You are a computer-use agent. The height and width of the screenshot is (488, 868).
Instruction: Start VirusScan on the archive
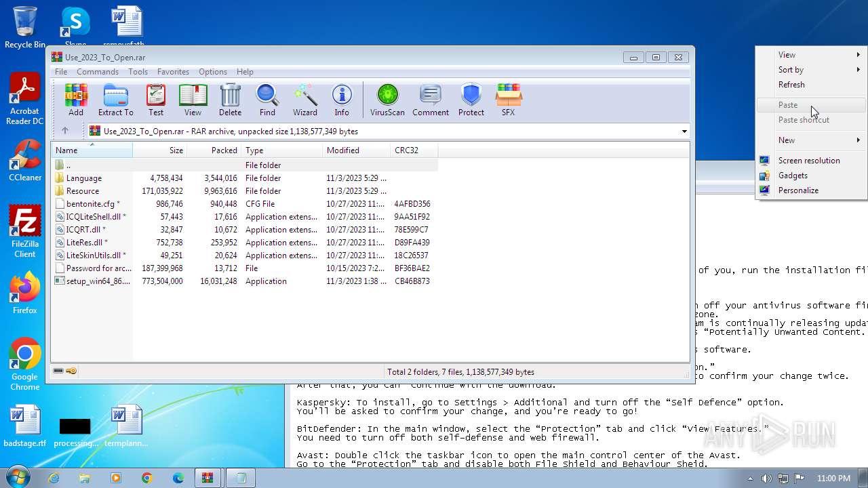[387, 100]
